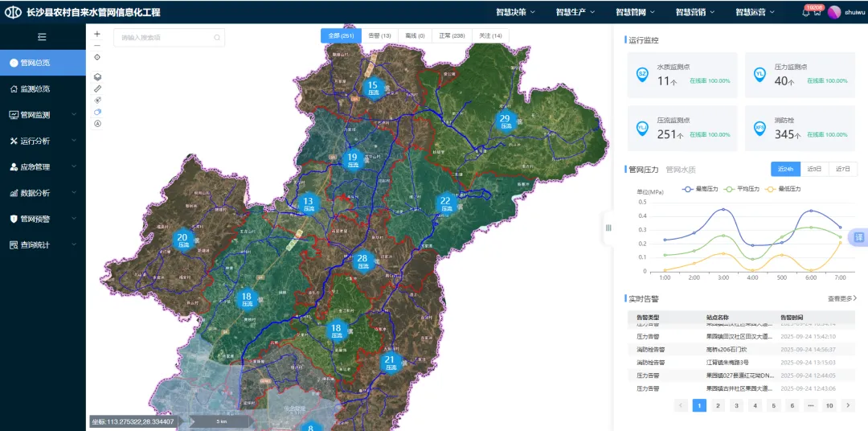Viewport: 868px width, 431px height.
Task: Open the user avatar for shuiwu
Action: [x=834, y=12]
